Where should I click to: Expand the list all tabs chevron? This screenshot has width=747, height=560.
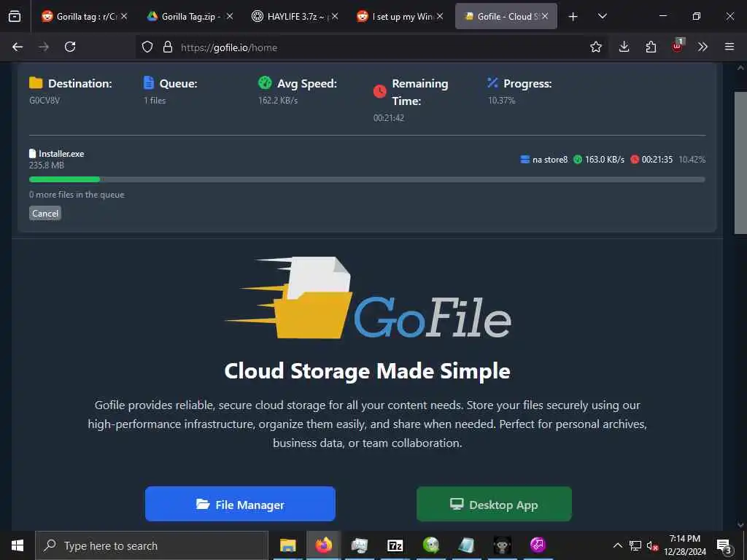click(x=602, y=16)
